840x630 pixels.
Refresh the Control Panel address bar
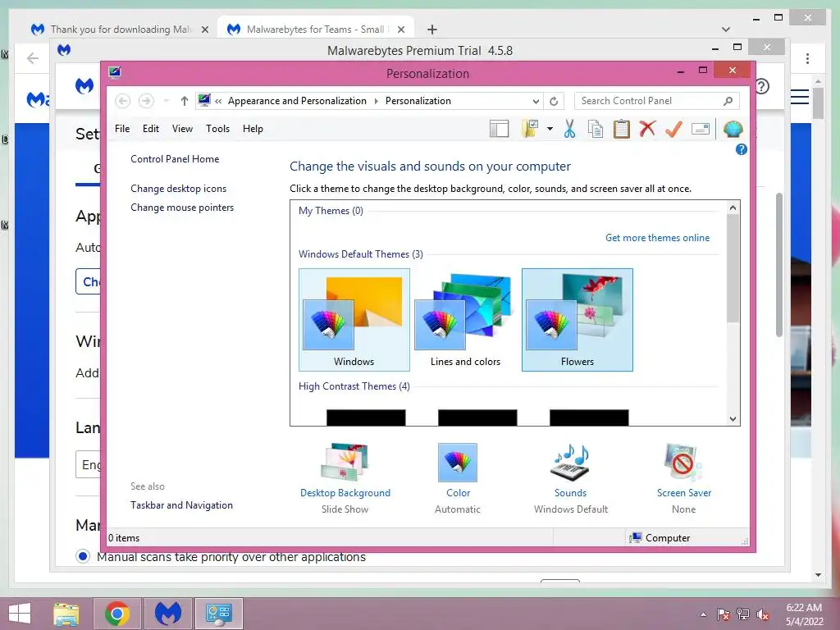click(554, 101)
